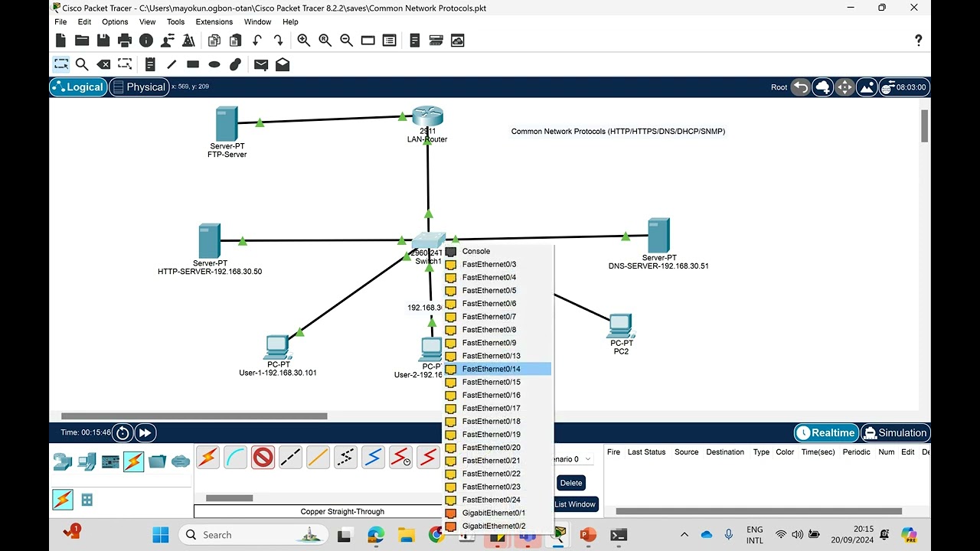Copy selection with the Copy icon

tap(214, 41)
